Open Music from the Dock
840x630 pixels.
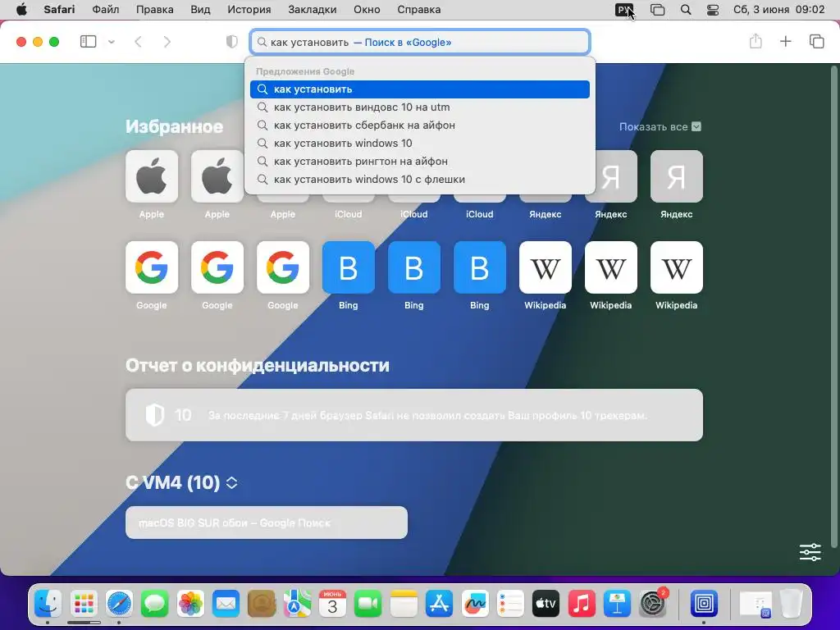coord(582,605)
